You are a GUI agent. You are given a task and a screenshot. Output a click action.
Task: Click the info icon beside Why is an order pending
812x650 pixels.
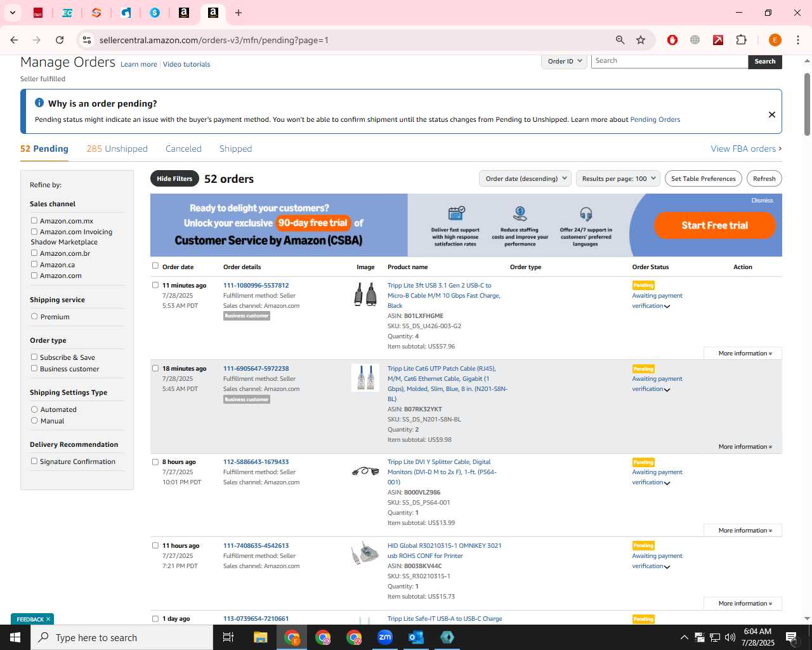(x=39, y=103)
